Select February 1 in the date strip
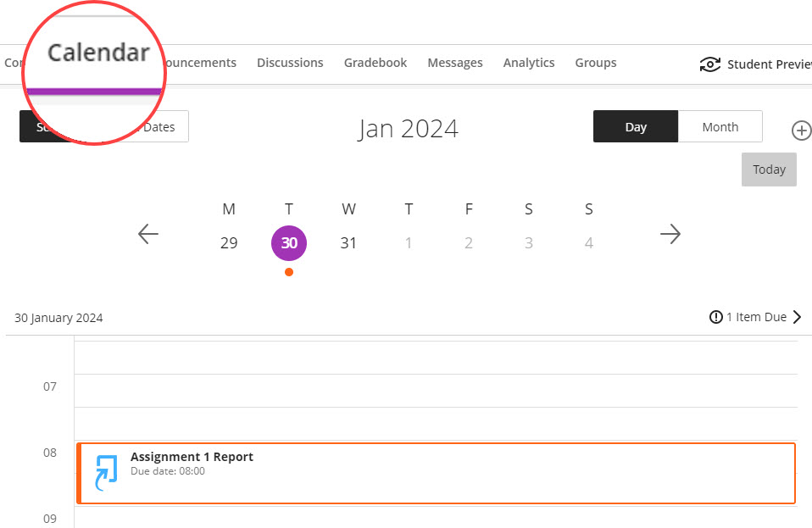Screen dimensions: 812x528 pos(409,242)
